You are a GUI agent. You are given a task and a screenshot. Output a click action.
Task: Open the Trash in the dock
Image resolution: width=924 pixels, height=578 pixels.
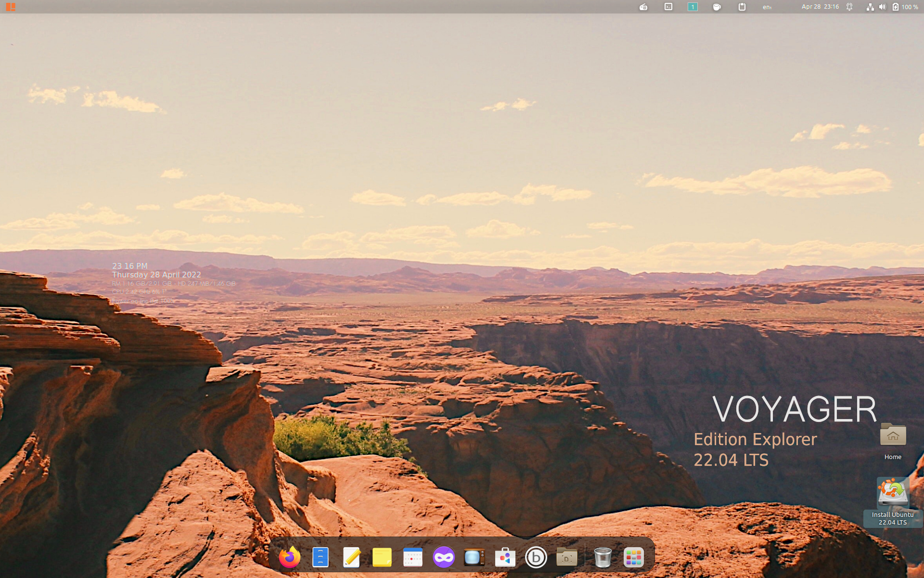pos(603,557)
